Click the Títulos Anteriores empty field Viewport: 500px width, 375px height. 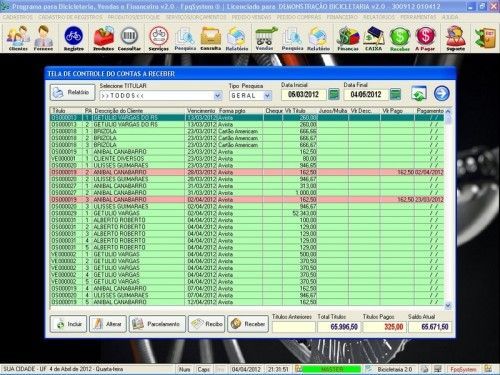click(294, 327)
